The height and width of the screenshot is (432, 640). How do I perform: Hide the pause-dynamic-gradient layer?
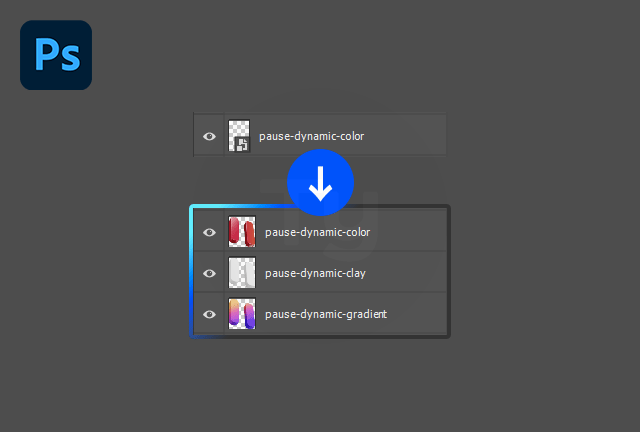click(x=209, y=314)
